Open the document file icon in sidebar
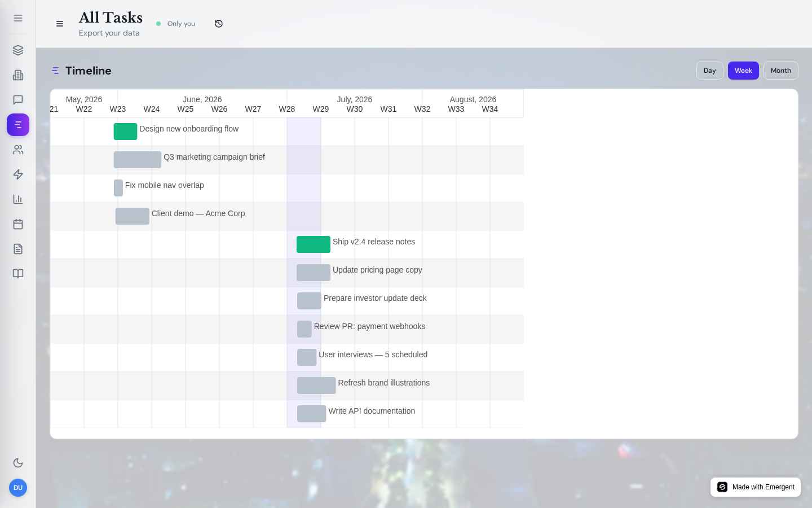The width and height of the screenshot is (812, 508). tap(18, 249)
